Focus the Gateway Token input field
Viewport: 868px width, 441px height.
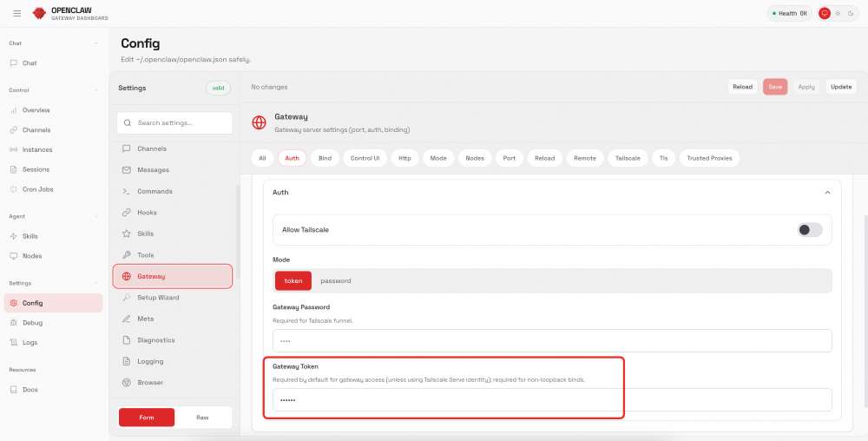[552, 400]
